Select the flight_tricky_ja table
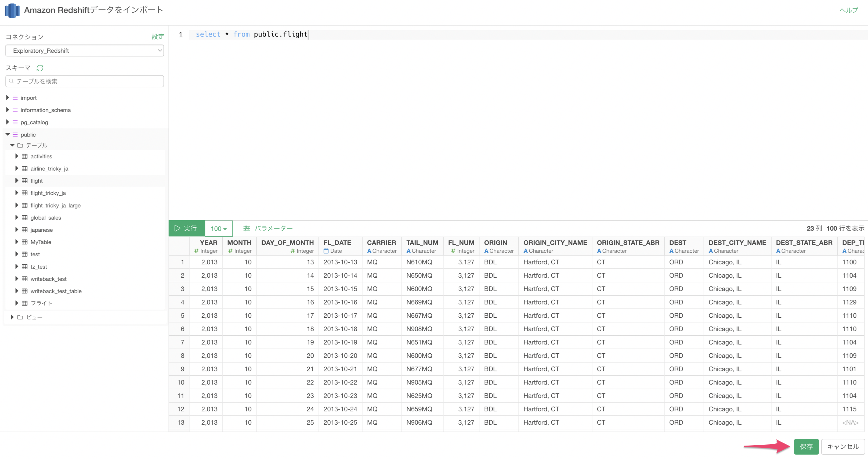The height and width of the screenshot is (459, 868). (48, 193)
